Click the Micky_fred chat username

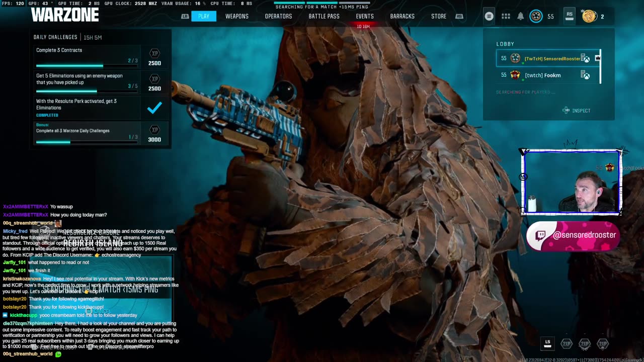15,231
